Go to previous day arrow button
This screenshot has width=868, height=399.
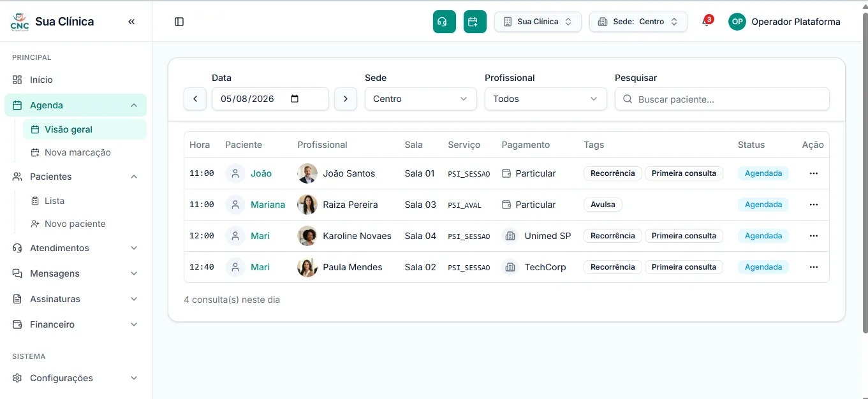tap(195, 99)
